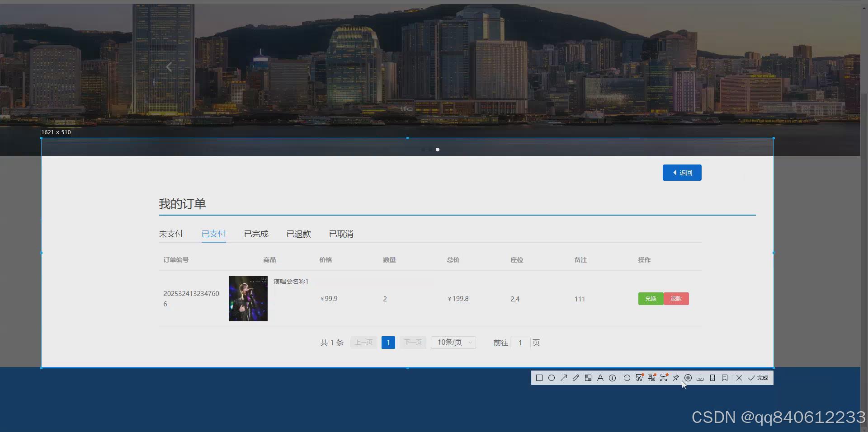Click the 演唱会名称1 product name
868x432 pixels.
pos(291,282)
